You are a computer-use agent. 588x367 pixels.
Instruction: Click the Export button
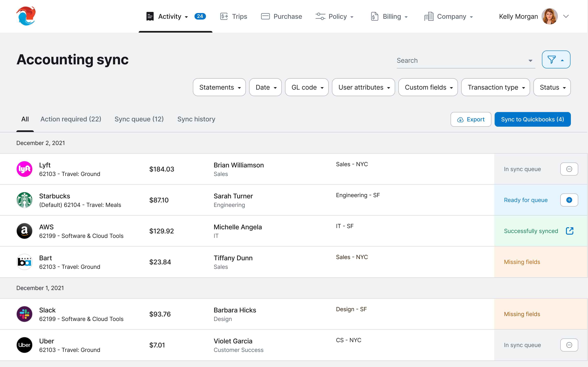[x=471, y=119]
